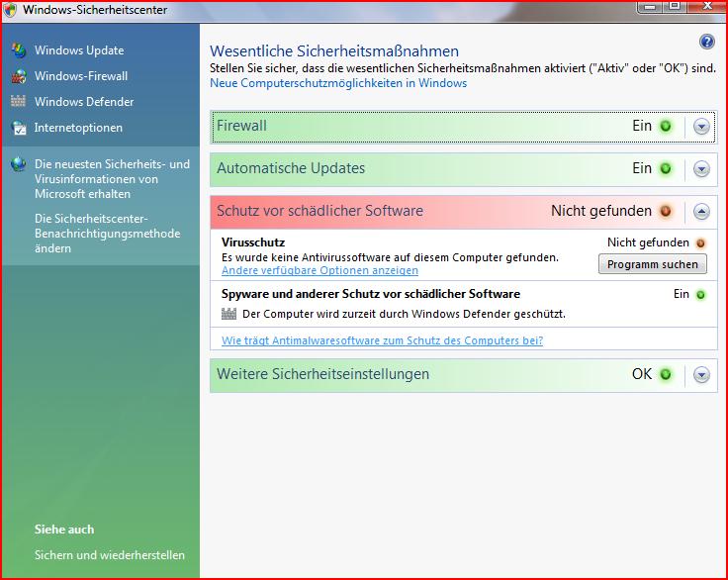Click the Windows Defender icon next to protection message
The image size is (728, 580).
point(228,314)
